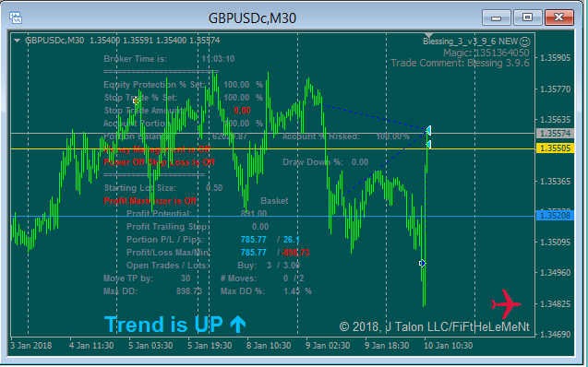
Task: Click the up arrow beside Trend is UP
Action: (238, 325)
